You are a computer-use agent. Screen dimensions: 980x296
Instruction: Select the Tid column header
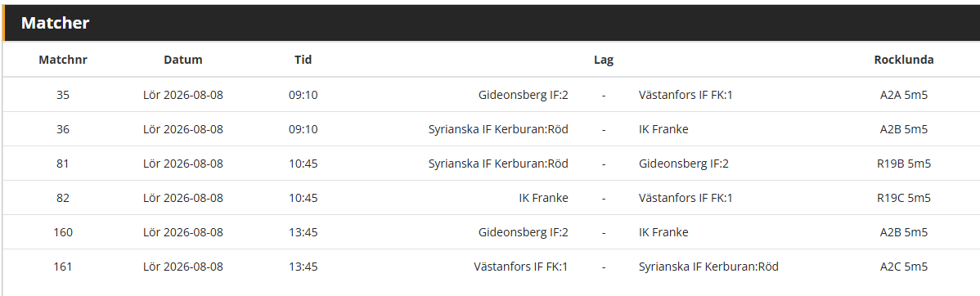(303, 60)
